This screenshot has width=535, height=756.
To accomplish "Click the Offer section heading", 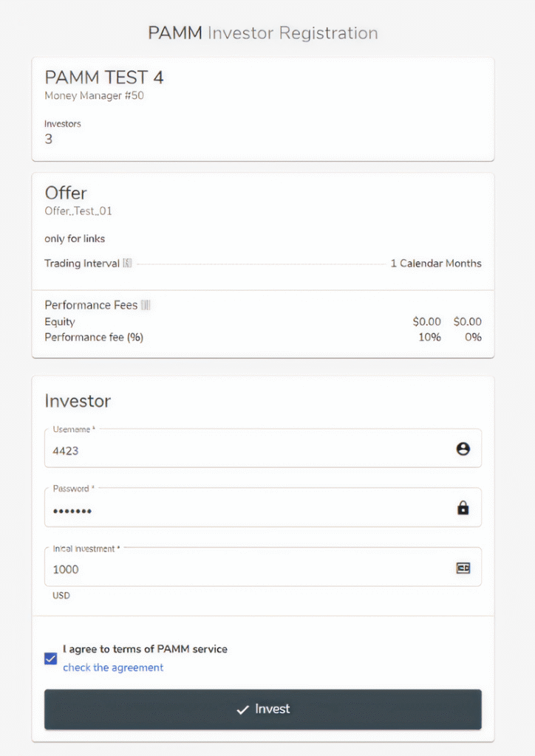I will coord(66,193).
